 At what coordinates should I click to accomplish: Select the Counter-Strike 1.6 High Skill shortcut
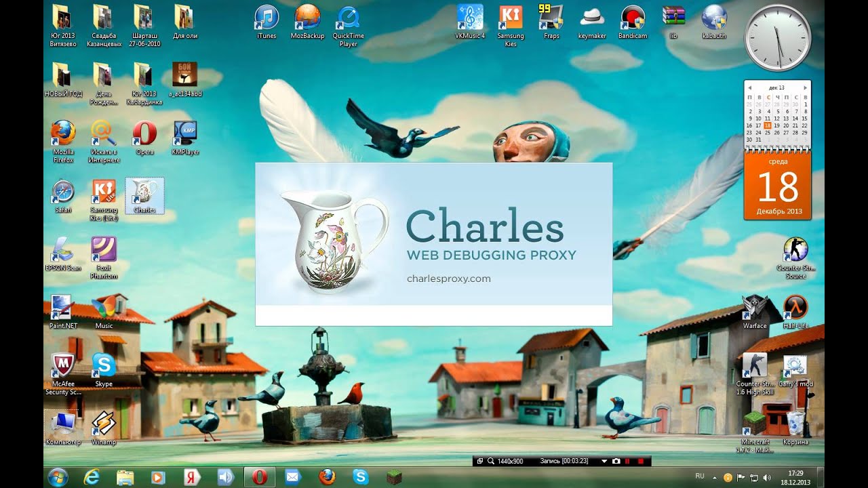click(x=755, y=374)
